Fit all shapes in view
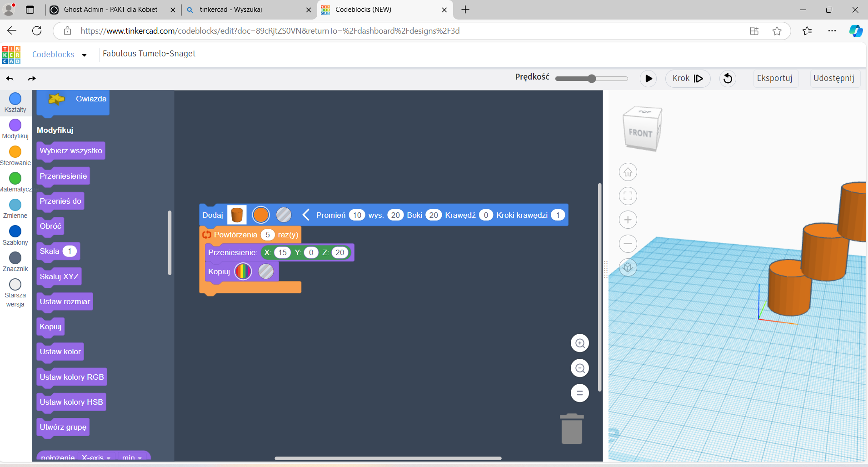868x467 pixels. (628, 196)
